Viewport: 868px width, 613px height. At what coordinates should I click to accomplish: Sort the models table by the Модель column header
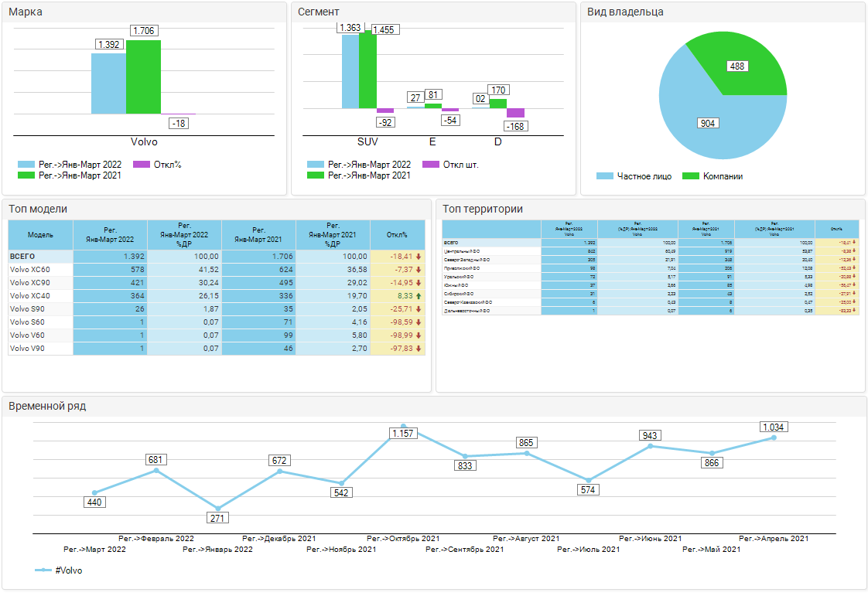click(x=40, y=234)
